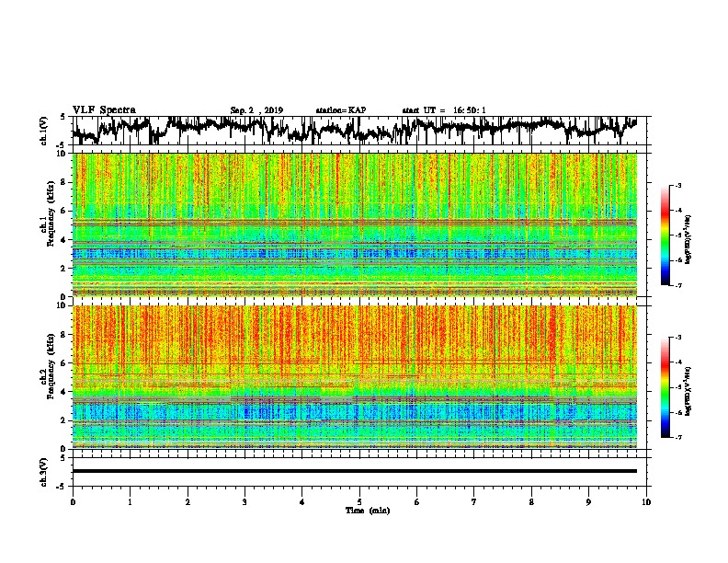Click ch.1 spectrogram frequency tick "2"

pyautogui.click(x=63, y=269)
